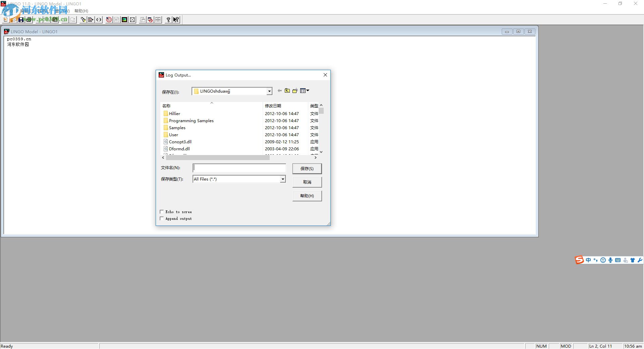The height and width of the screenshot is (349, 644).
Task: Sort the file list by the 名称 column
Action: (212, 106)
